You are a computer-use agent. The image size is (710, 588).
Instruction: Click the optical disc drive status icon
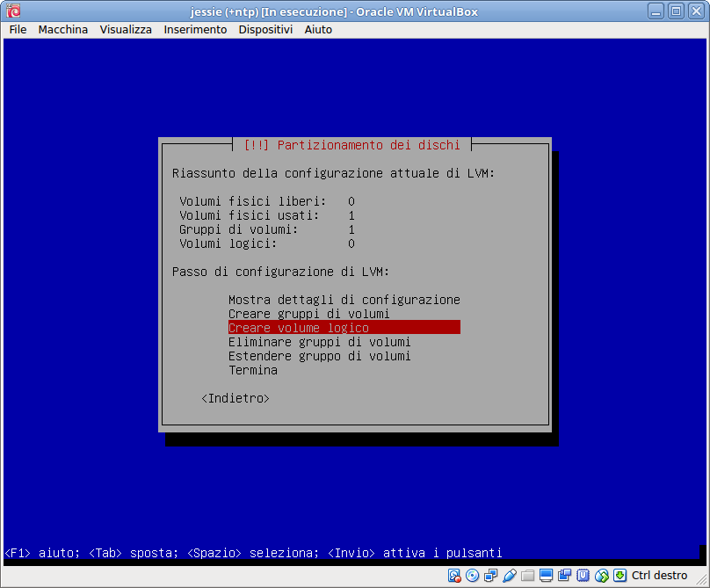coord(472,576)
